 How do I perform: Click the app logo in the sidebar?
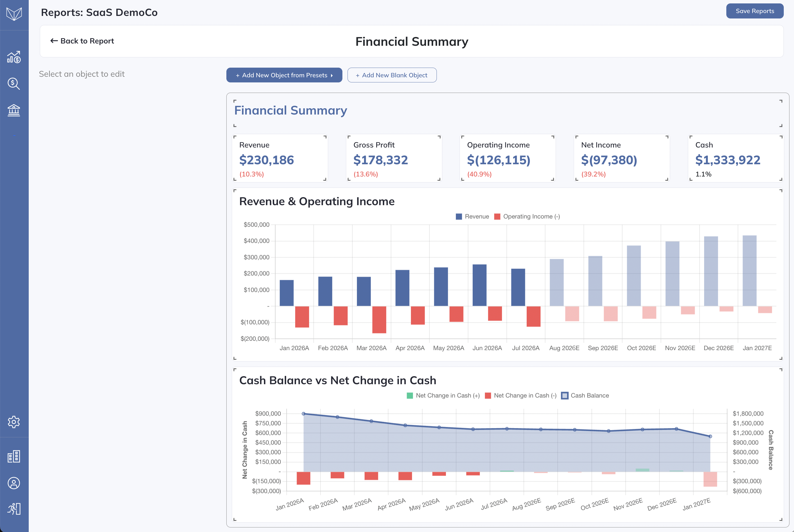pos(14,14)
